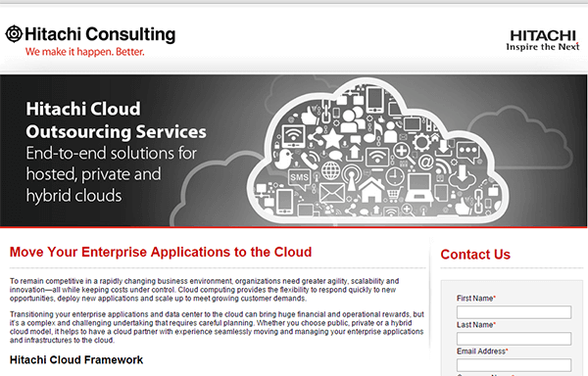Click the First Name field label
Viewport: 588px width, 376px height.
pos(476,298)
